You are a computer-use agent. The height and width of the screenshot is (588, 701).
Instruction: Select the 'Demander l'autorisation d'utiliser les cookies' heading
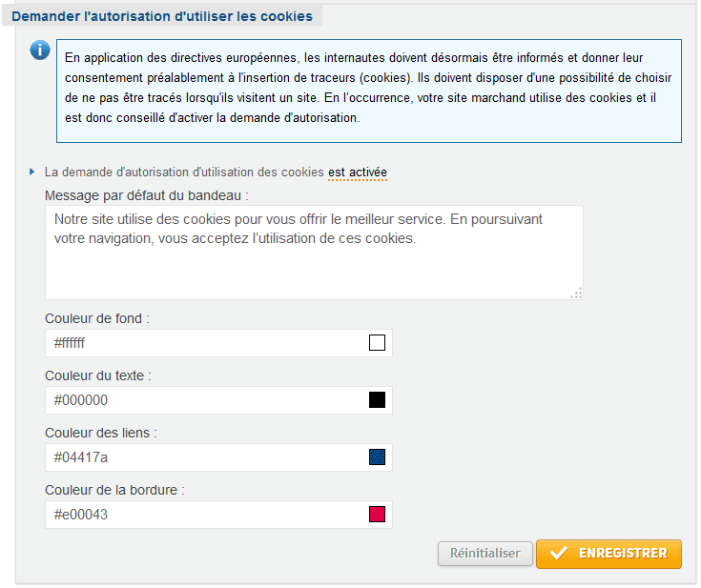(162, 16)
